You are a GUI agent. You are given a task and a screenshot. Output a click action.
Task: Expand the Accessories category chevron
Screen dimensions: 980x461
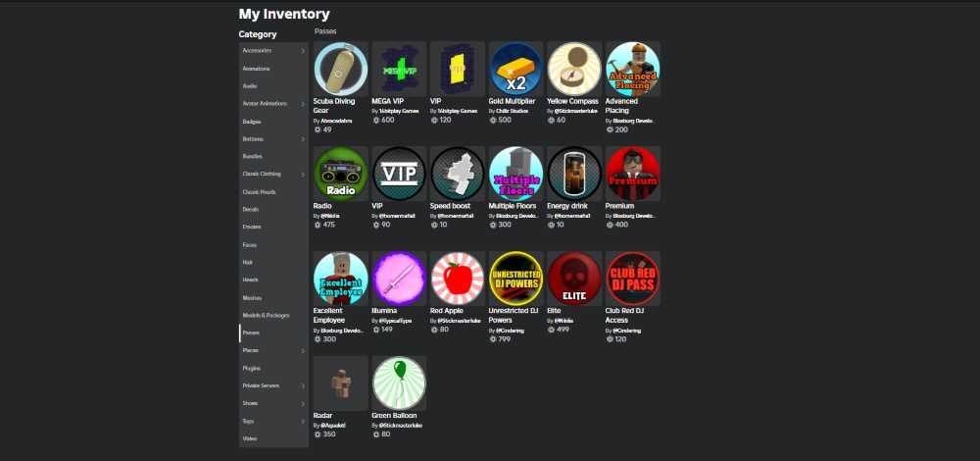tap(303, 51)
